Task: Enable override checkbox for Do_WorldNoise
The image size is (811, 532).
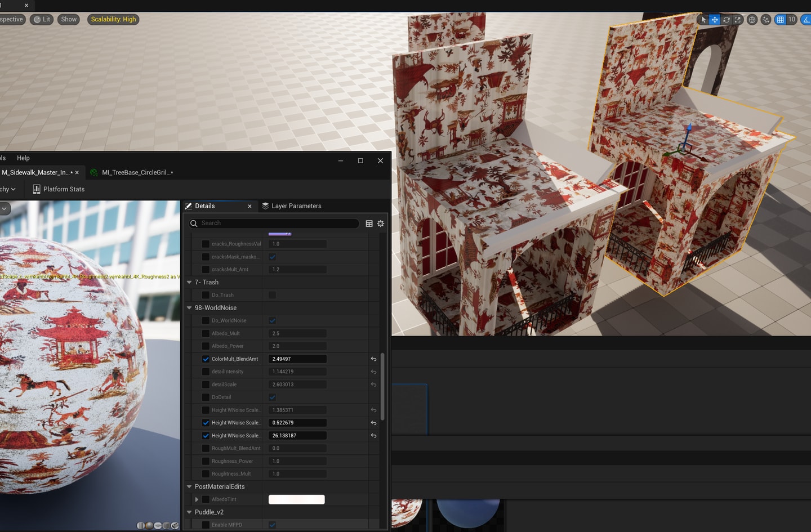Action: pyautogui.click(x=206, y=320)
